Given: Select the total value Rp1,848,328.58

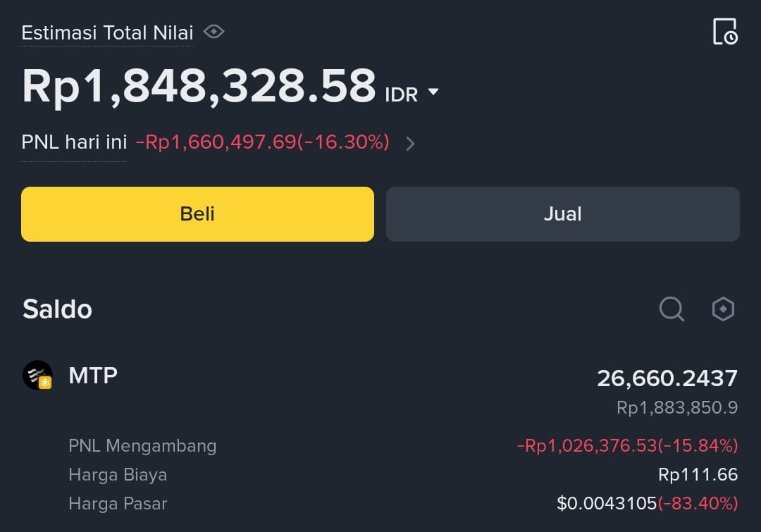Looking at the screenshot, I should click(x=199, y=87).
